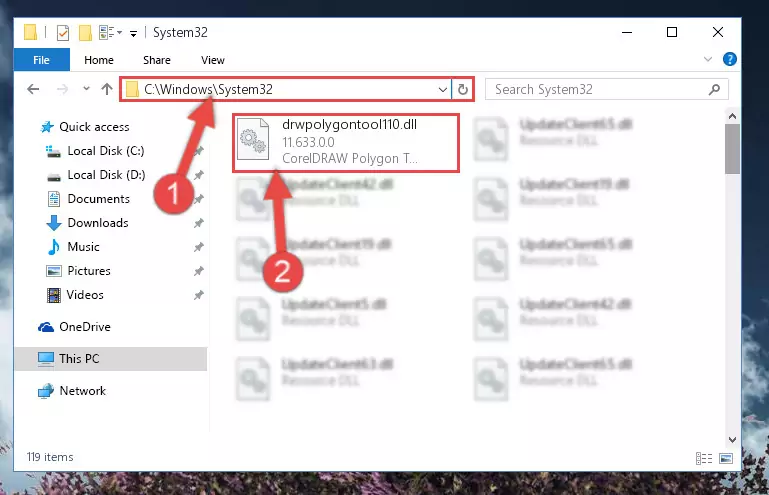
Task: Click the Quick access star icon
Action: point(47,127)
